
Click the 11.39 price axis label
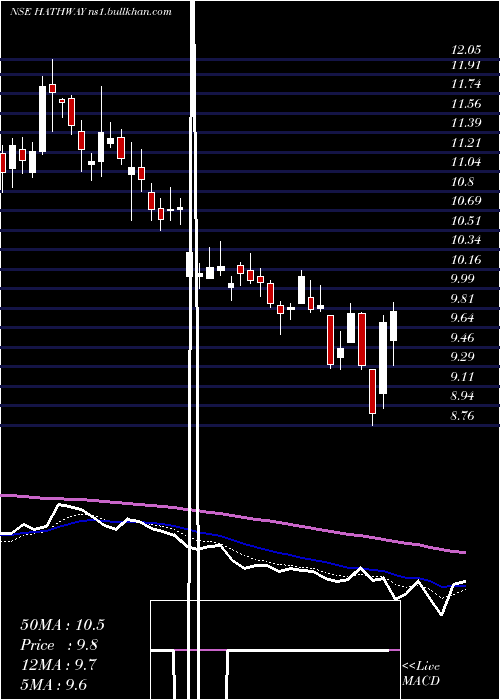tap(467, 123)
